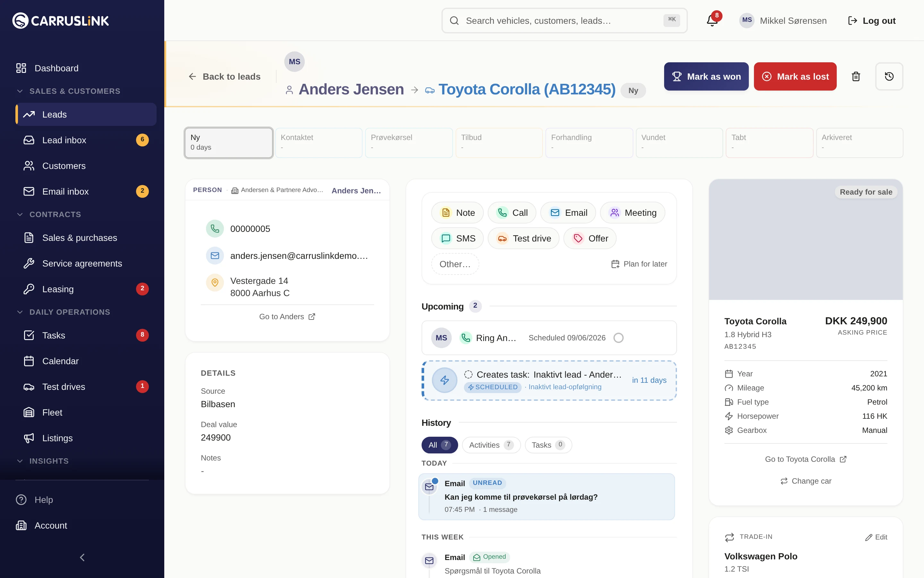Open Lead inbox in sidebar
The image size is (924, 578).
86,140
